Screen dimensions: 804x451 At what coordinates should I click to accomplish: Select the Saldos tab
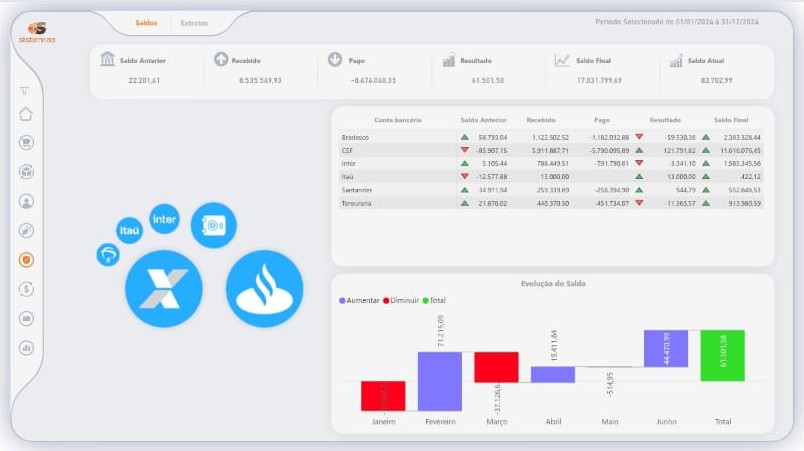click(x=146, y=23)
